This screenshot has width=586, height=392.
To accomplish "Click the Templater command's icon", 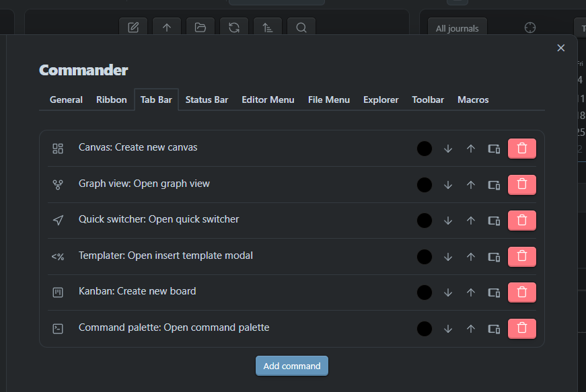I will click(x=58, y=256).
